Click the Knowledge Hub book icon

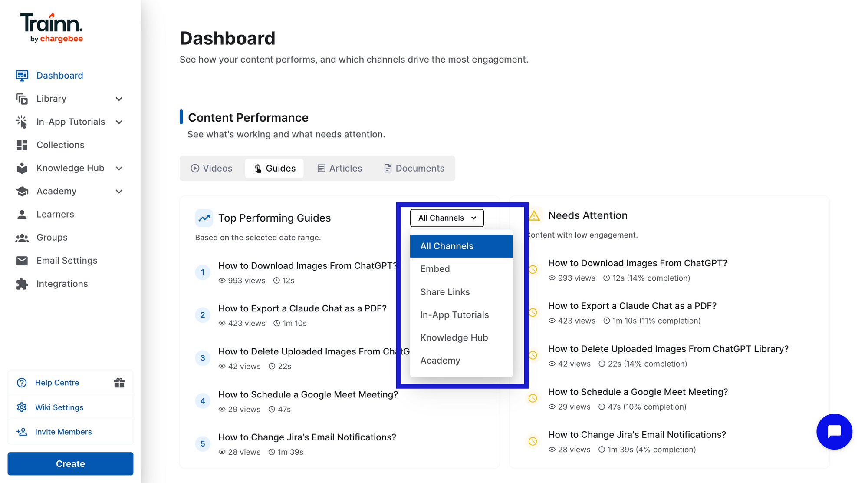click(x=22, y=168)
